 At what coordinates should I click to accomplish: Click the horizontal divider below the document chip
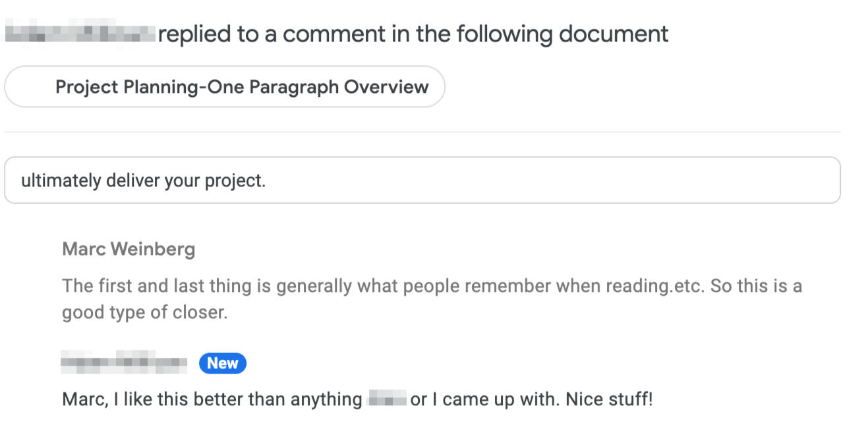(x=422, y=132)
